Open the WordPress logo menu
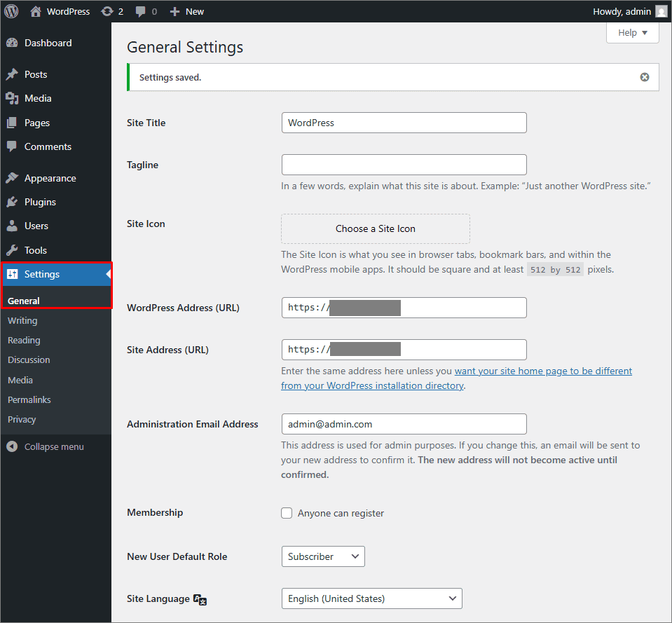This screenshot has width=672, height=623. pos(11,11)
